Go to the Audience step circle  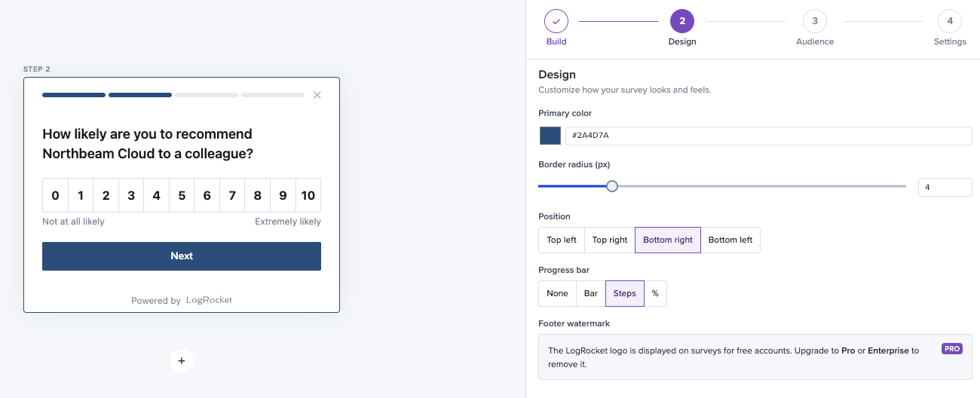[x=815, y=21]
